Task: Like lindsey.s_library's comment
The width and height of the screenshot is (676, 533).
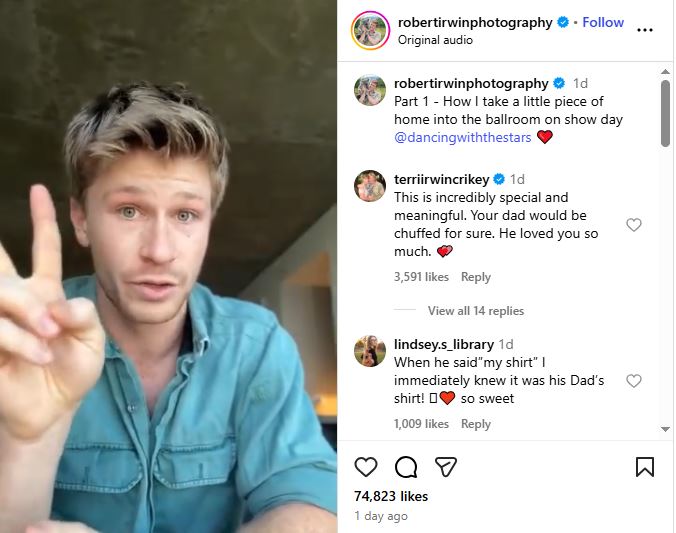Action: click(633, 381)
